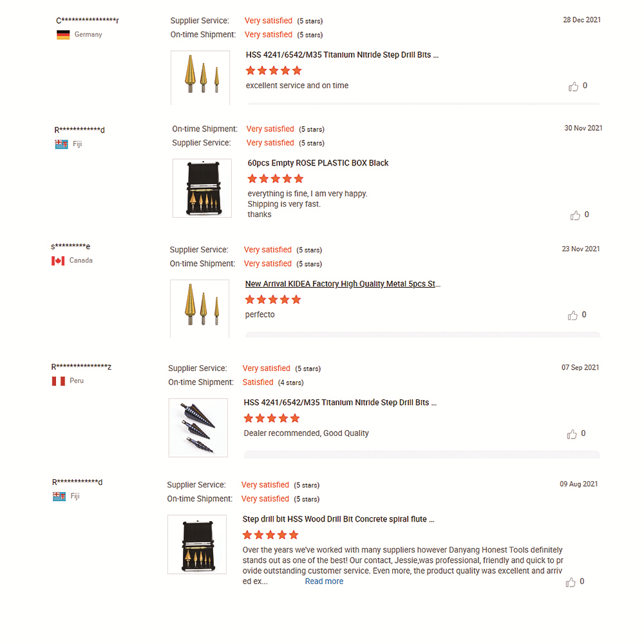
Task: Open HSS Titanium Nitride product in Germany review
Action: pyautogui.click(x=342, y=55)
